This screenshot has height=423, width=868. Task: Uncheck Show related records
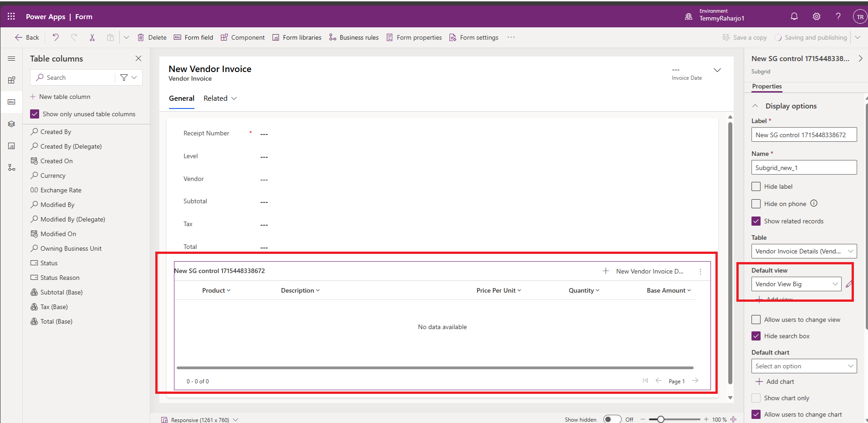(756, 221)
